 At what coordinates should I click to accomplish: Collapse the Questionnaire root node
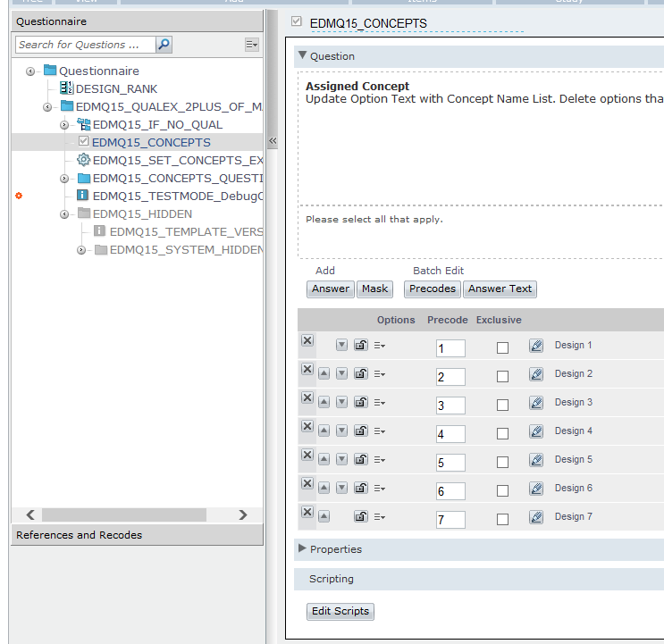[30, 71]
